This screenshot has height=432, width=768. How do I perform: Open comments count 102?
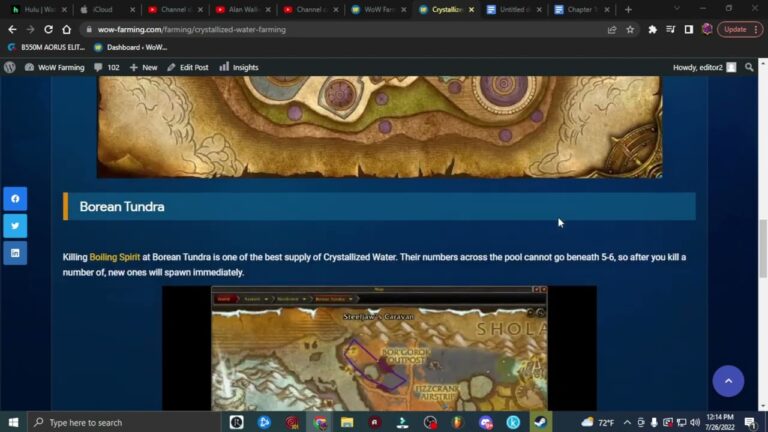point(107,68)
